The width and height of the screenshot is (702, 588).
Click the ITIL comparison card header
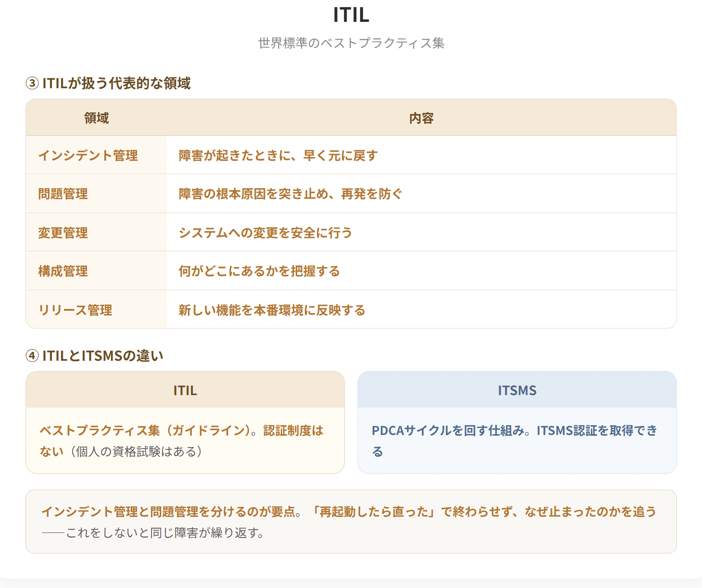click(x=185, y=390)
